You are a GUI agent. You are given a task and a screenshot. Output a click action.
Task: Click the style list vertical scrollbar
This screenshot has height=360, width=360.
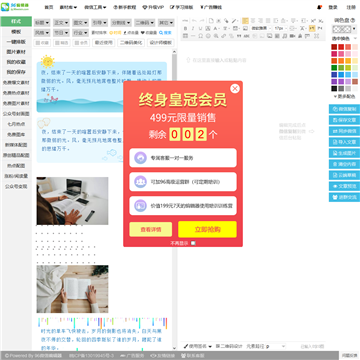coord(174,200)
